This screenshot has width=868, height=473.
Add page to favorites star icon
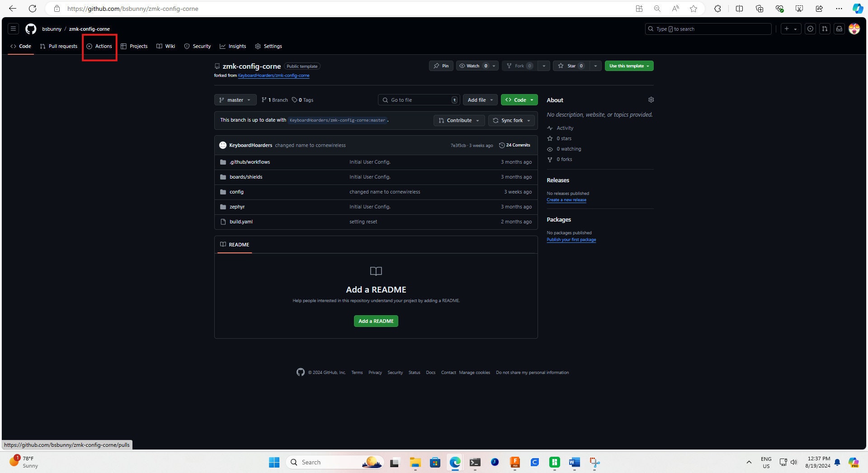693,9
